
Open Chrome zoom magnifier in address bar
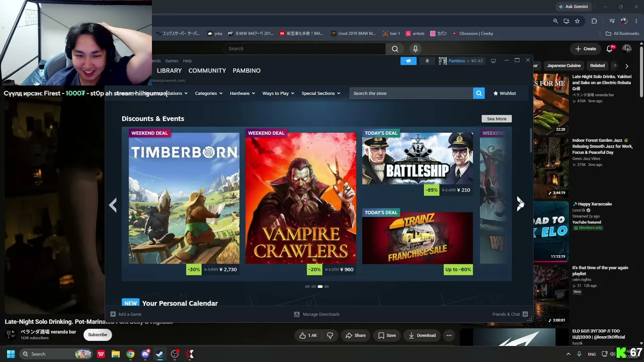tap(555, 21)
